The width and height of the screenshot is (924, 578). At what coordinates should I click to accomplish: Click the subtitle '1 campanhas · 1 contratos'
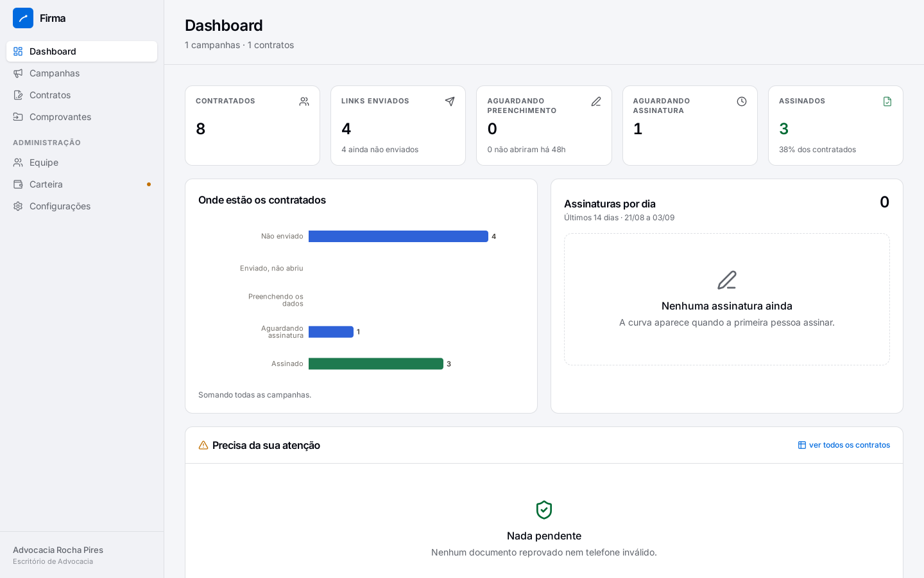239,45
